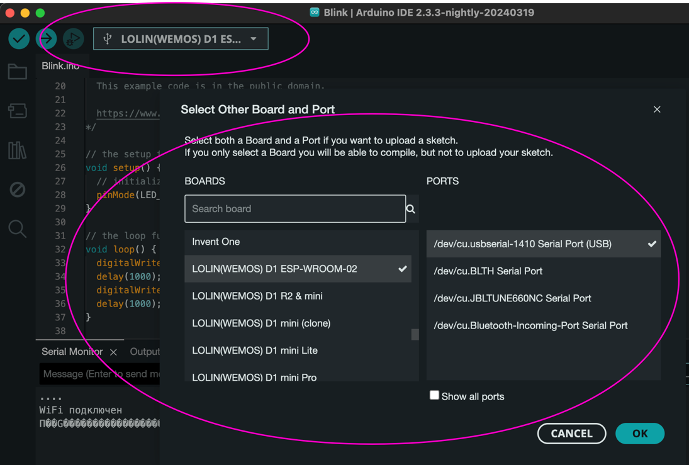The height and width of the screenshot is (466, 690).
Task: Open the LOLIN(WEMOS) D1 ES... board selector dropdown
Action: tap(181, 39)
